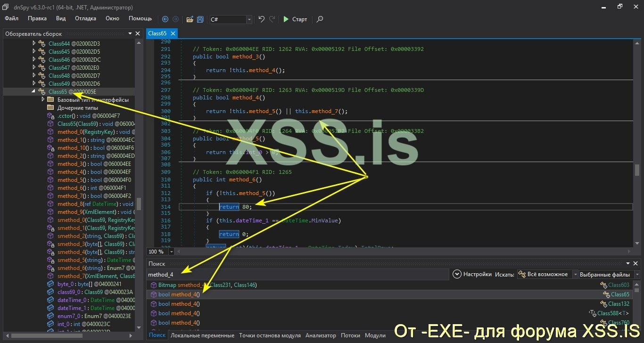
Task: Expand the Class644 tree node
Action: point(33,43)
